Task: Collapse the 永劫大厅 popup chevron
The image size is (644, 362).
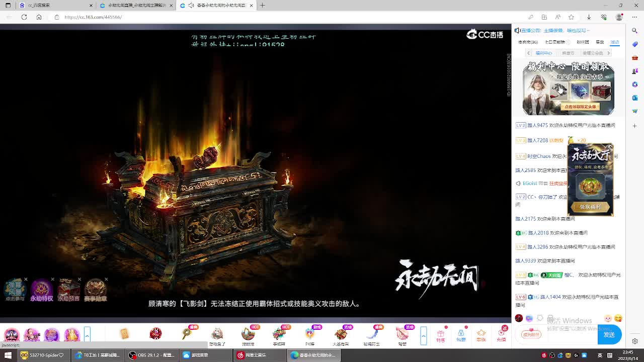Action: (x=610, y=147)
